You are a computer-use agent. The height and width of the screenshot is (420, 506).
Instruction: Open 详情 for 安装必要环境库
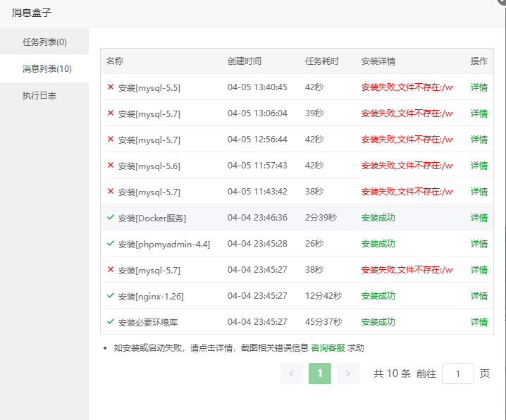pos(479,322)
